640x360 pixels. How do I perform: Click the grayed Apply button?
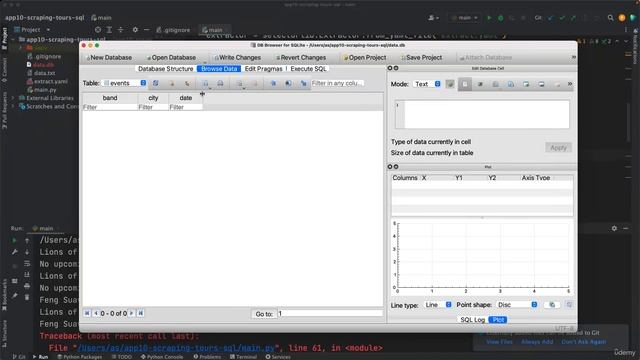click(558, 147)
